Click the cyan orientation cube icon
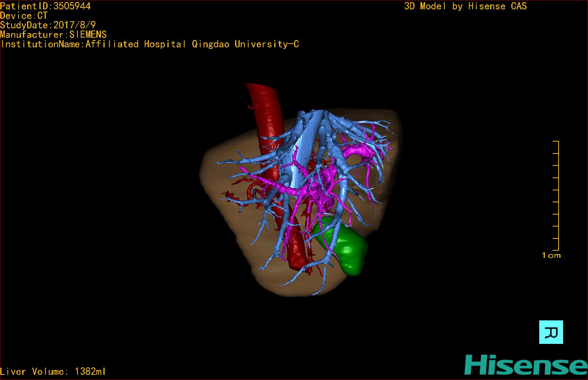 click(x=551, y=332)
